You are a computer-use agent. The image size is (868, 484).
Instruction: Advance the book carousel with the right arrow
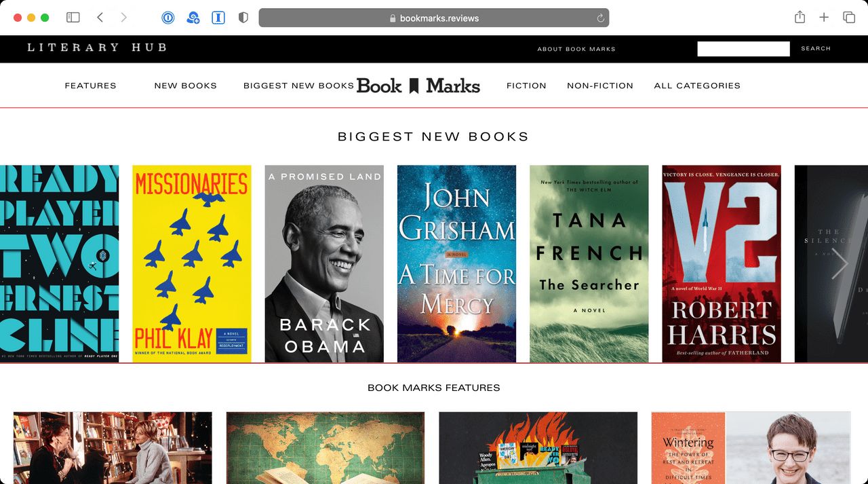841,263
